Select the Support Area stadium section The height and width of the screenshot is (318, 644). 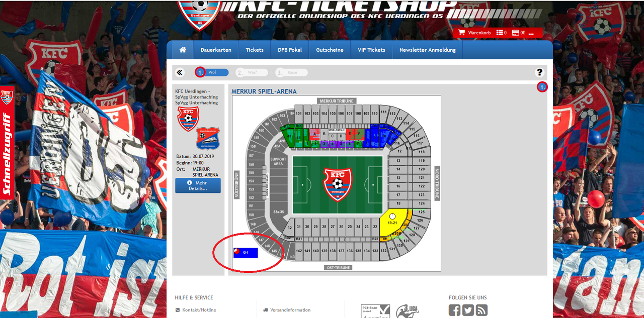tap(278, 161)
